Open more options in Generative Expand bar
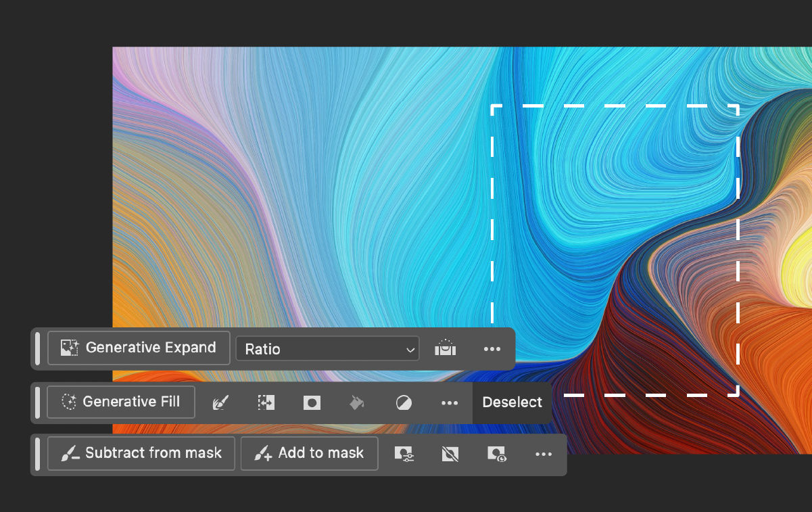Viewport: 812px width, 512px height. (x=492, y=349)
